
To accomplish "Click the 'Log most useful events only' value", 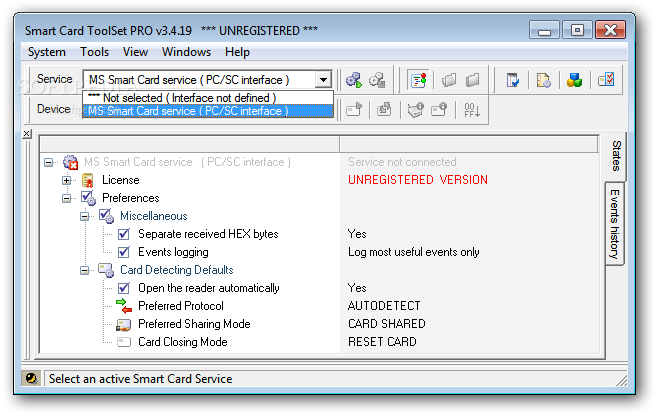I will [x=413, y=252].
